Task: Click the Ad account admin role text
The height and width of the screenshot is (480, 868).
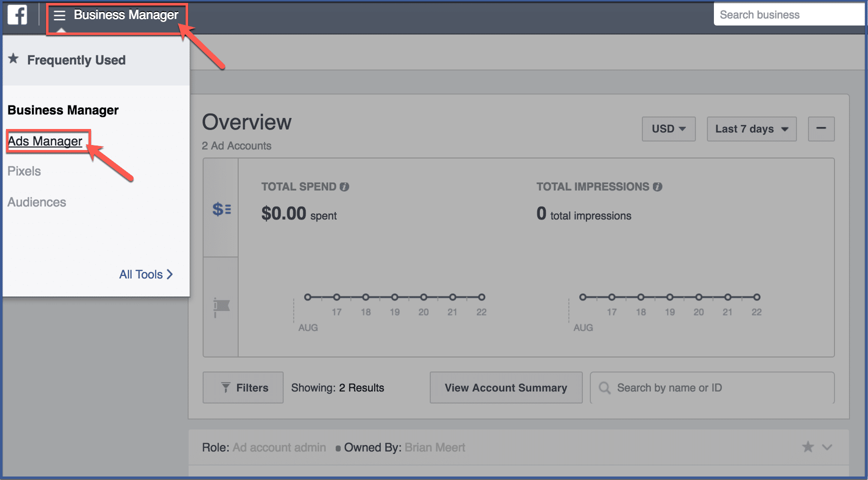Action: (279, 447)
